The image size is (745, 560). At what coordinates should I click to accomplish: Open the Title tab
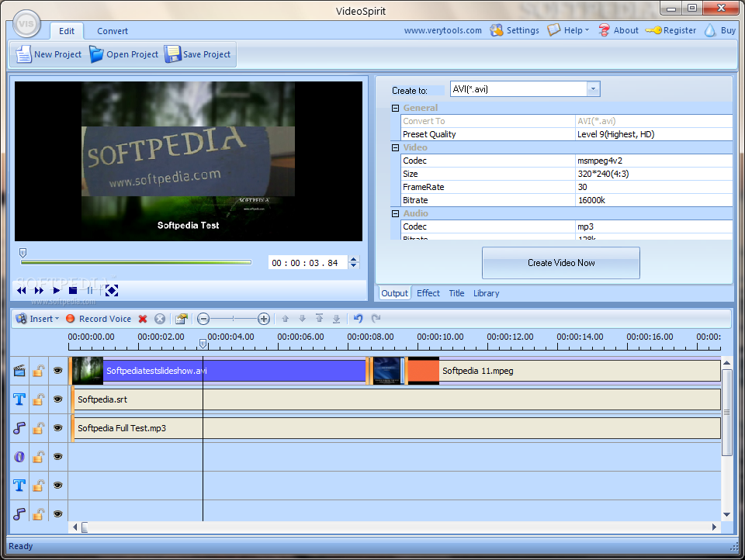[x=456, y=293]
